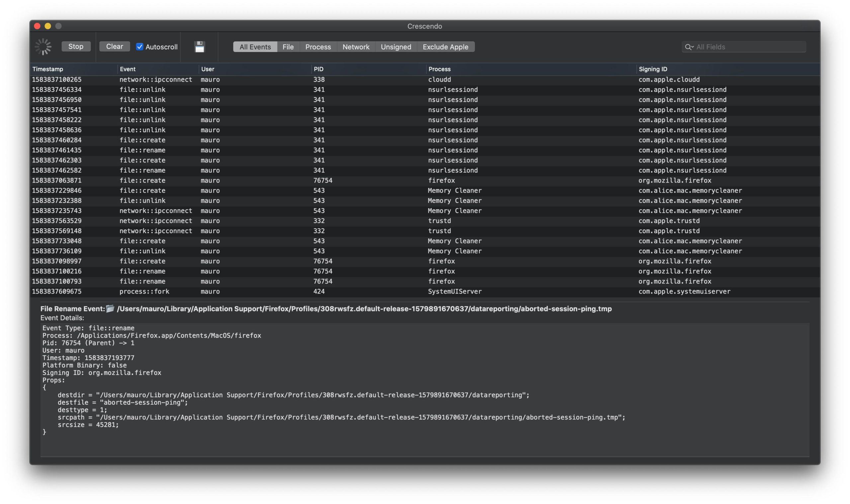Select the Network events filter
Screen dimensions: 850x504
tap(356, 47)
